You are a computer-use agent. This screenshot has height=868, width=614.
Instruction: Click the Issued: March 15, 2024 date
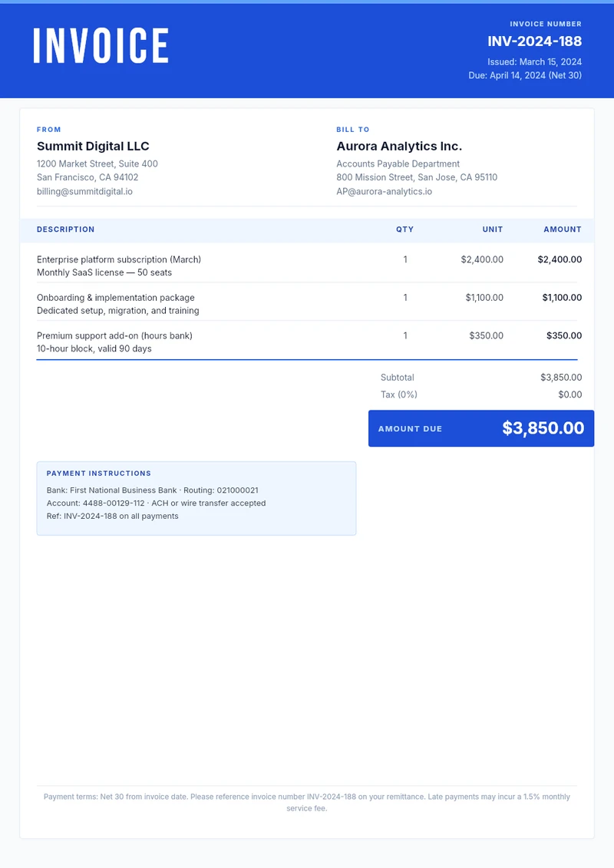[534, 61]
